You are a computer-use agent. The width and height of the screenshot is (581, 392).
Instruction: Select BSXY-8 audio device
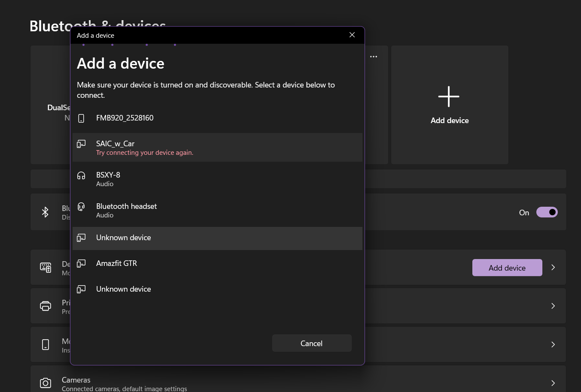(x=217, y=179)
